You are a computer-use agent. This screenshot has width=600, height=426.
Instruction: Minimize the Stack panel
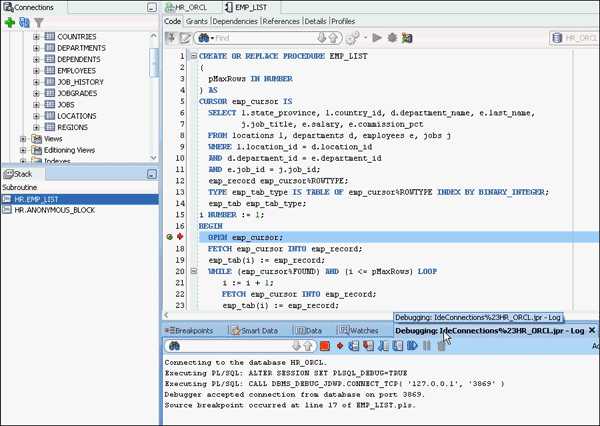pos(152,175)
